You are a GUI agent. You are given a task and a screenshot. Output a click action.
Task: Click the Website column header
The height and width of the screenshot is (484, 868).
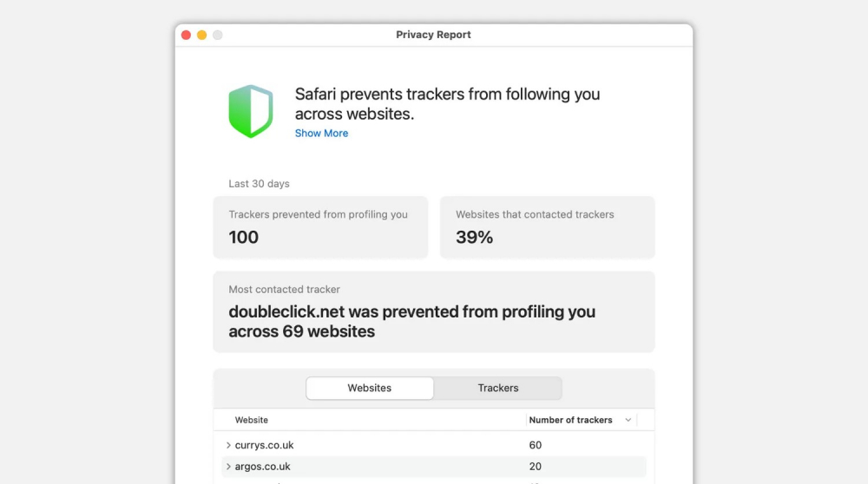coord(252,420)
